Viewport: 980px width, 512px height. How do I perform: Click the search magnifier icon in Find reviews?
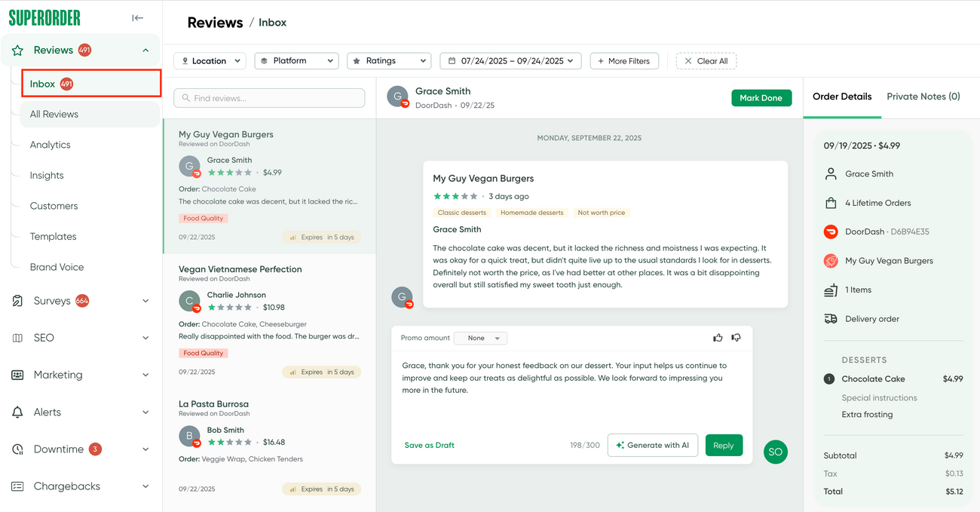coord(185,98)
